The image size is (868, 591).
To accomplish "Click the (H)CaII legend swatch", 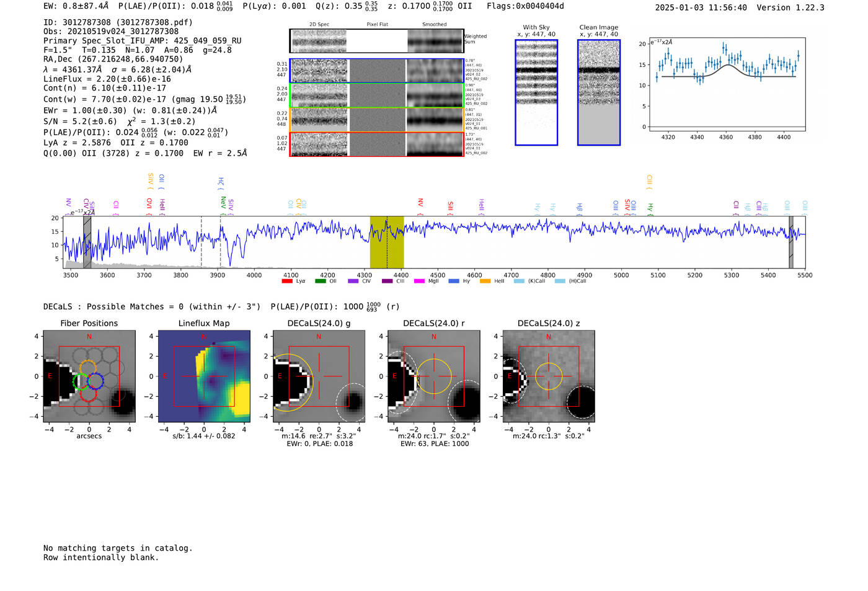I will (x=560, y=282).
